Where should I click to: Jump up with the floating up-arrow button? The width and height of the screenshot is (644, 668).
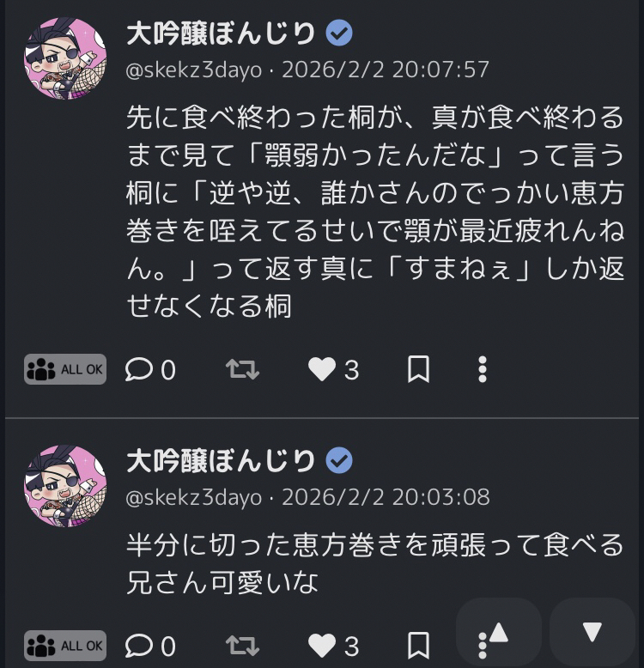pyautogui.click(x=499, y=632)
